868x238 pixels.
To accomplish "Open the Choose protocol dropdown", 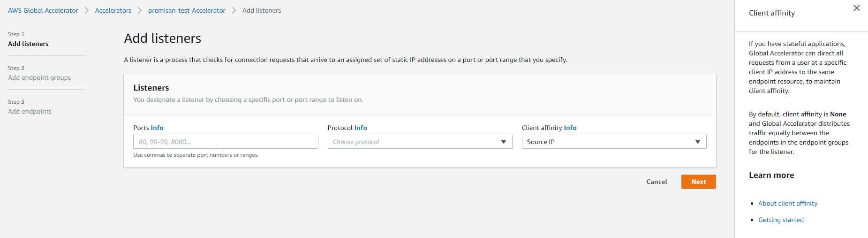I will pos(420,142).
